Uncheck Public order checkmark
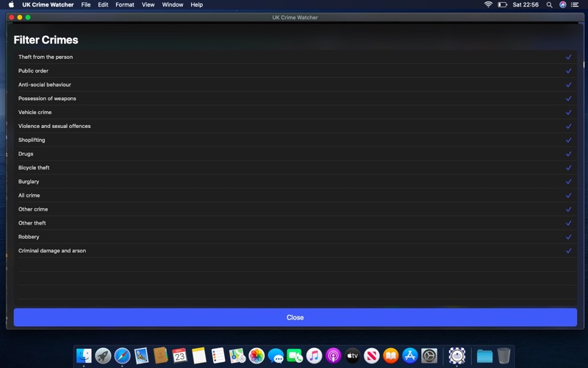This screenshot has height=368, width=588. (568, 71)
